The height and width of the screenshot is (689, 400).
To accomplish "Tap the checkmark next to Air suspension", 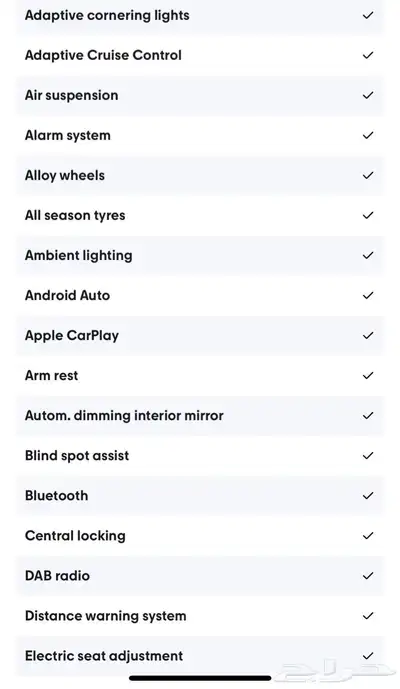I will pyautogui.click(x=368, y=95).
